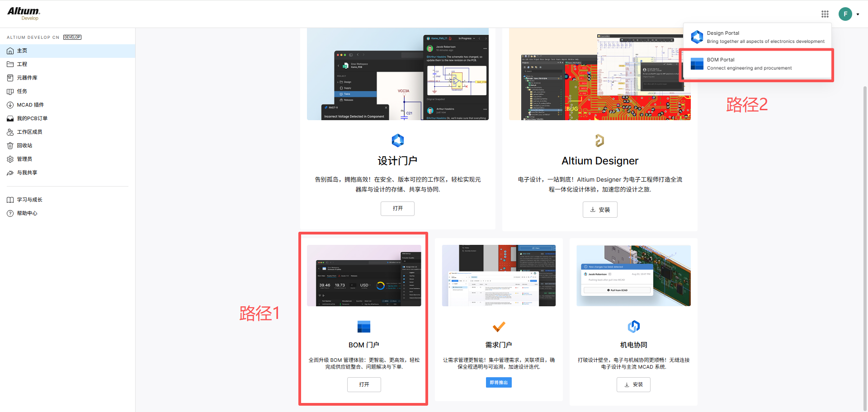Open the apps grid icon

825,14
